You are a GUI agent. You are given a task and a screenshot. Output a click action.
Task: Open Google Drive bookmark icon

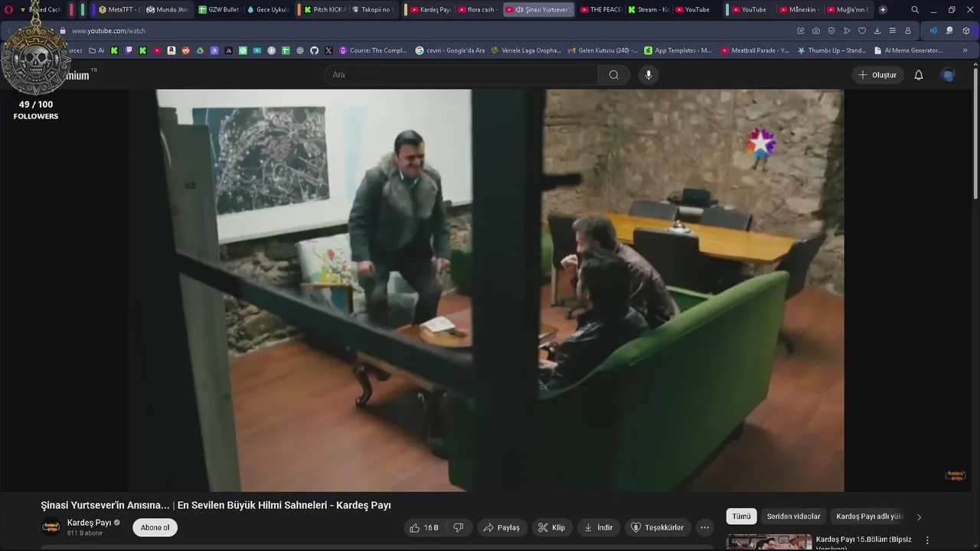200,51
